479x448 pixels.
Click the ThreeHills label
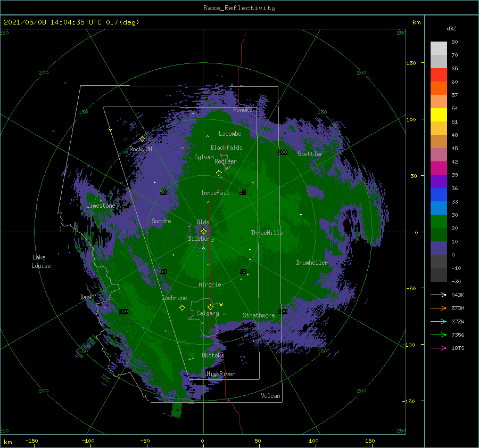(x=267, y=233)
